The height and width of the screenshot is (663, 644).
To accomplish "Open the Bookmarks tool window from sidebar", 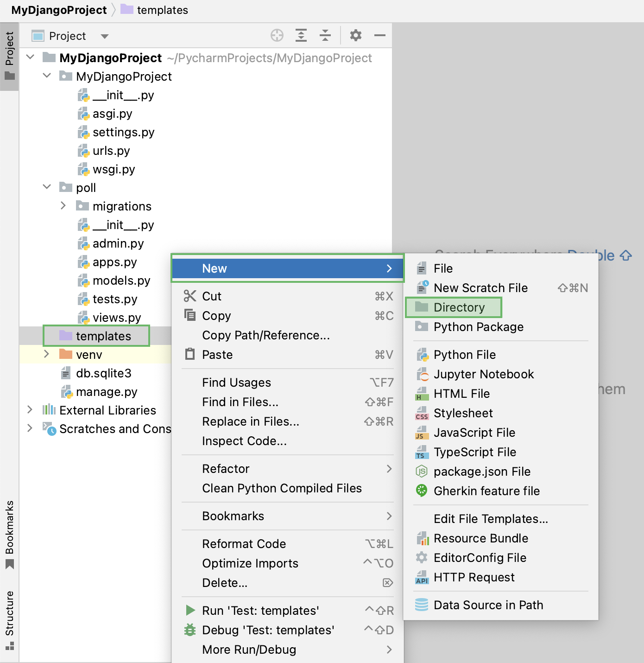I will [x=10, y=533].
